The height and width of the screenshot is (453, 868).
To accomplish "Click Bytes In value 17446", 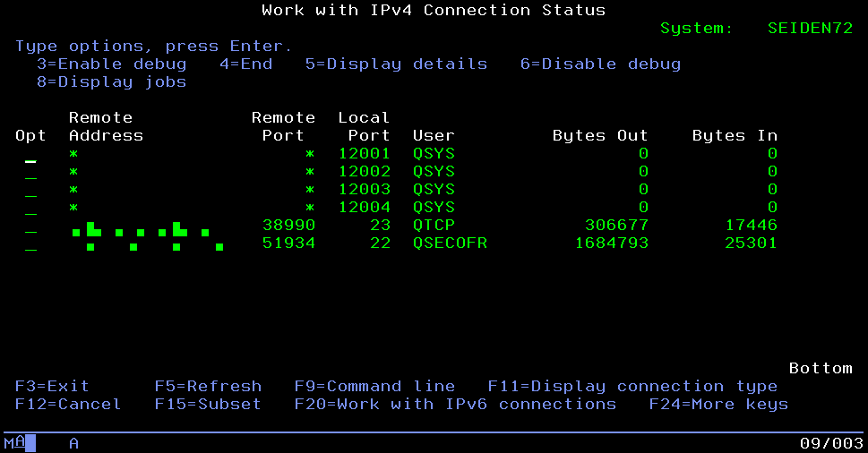I will [x=752, y=225].
